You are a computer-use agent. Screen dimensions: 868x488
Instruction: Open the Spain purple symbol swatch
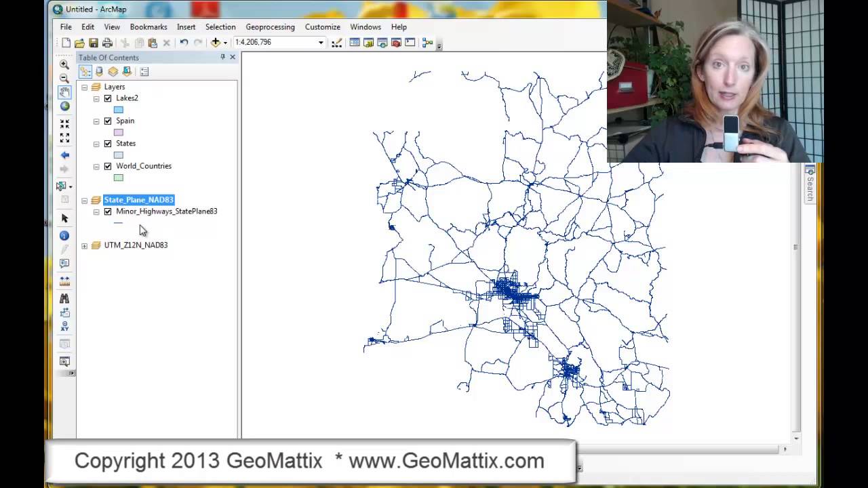119,132
